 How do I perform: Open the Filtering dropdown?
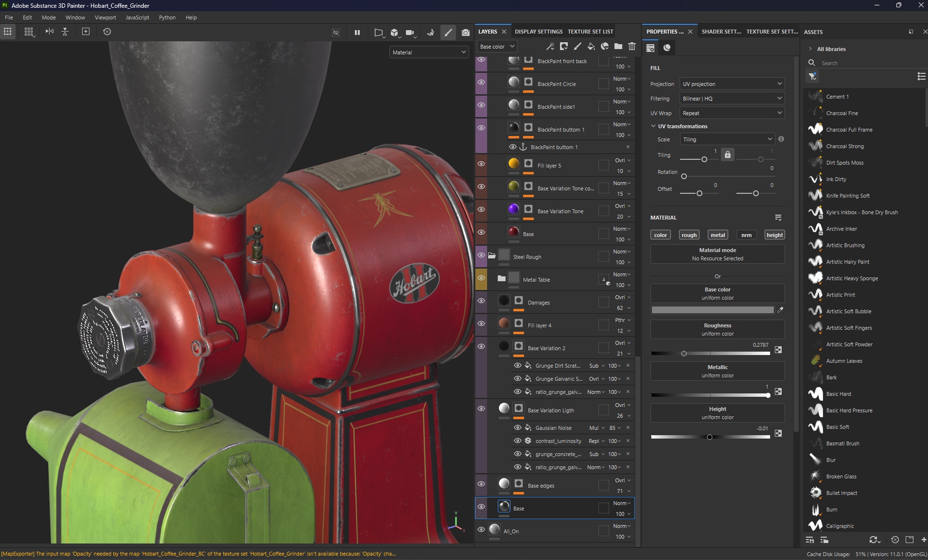click(732, 99)
